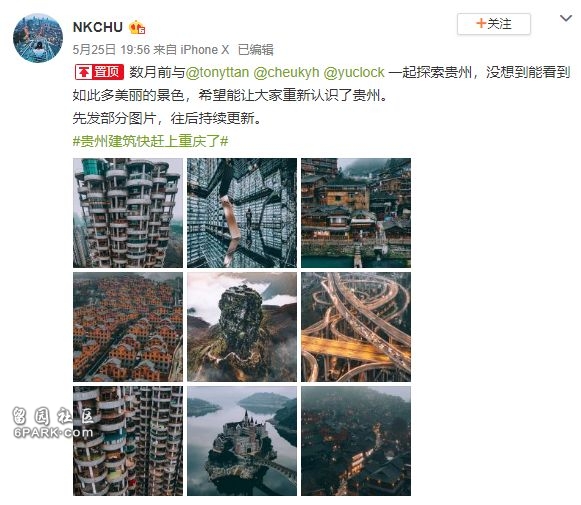
Task: Open the @cheukyh mention
Action: click(286, 72)
